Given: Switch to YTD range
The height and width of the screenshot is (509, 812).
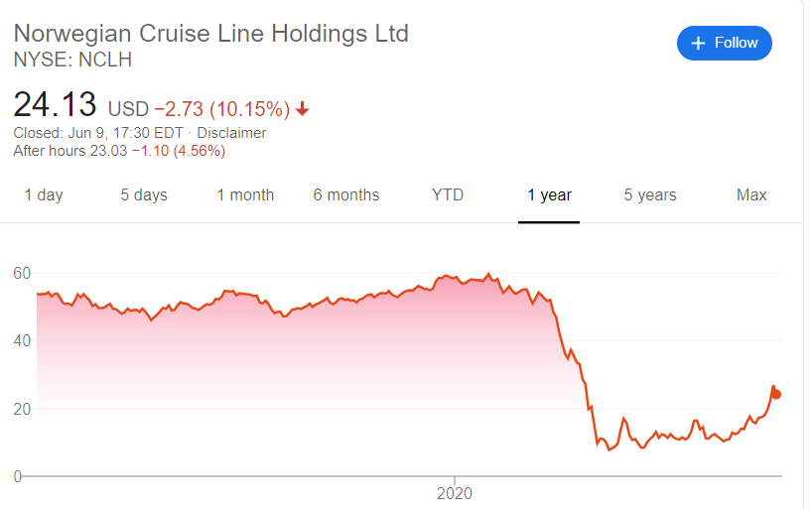Looking at the screenshot, I should (x=448, y=195).
